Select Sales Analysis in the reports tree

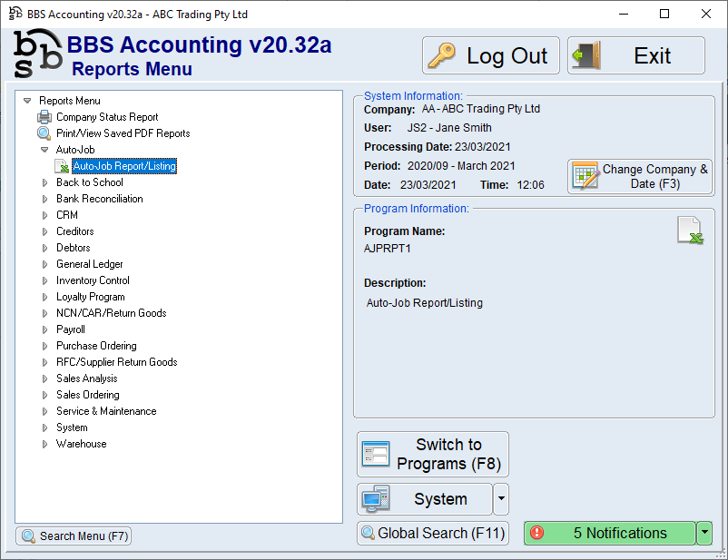click(x=86, y=378)
